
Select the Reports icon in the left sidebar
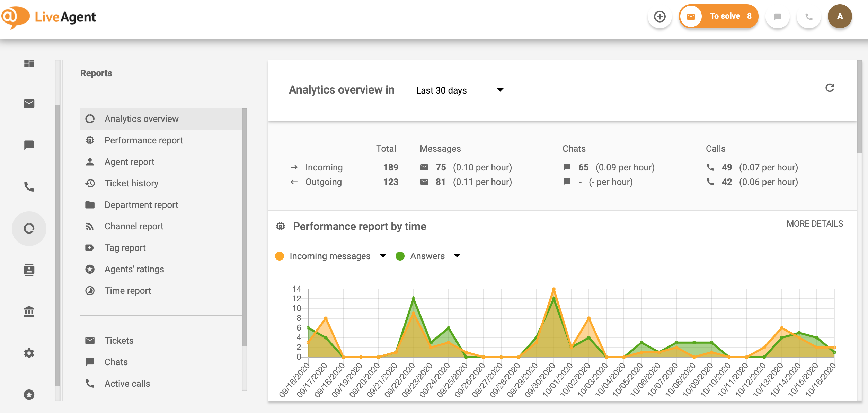29,228
